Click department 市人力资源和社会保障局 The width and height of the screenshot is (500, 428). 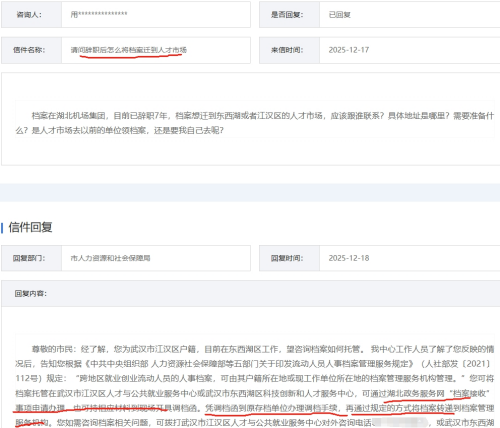(x=110, y=258)
